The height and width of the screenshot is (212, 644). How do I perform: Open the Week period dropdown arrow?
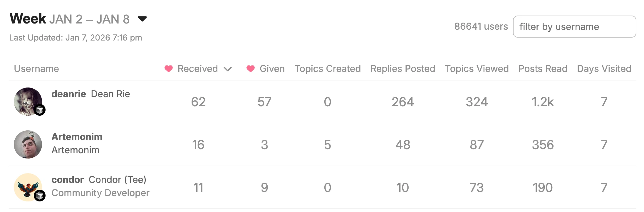coord(142,19)
